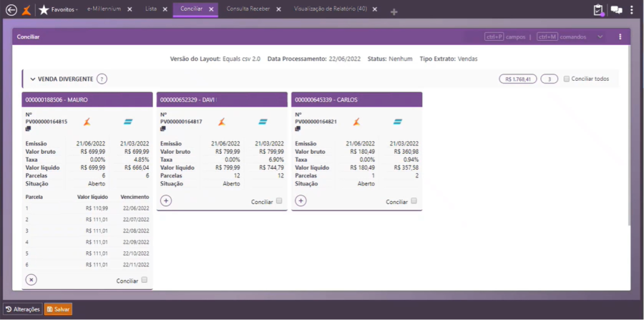Switch to the Consulta Receber tab

[248, 9]
